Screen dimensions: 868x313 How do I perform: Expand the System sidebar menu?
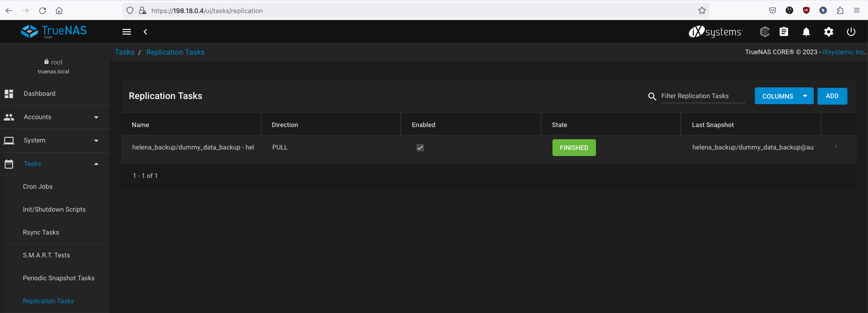click(x=55, y=141)
